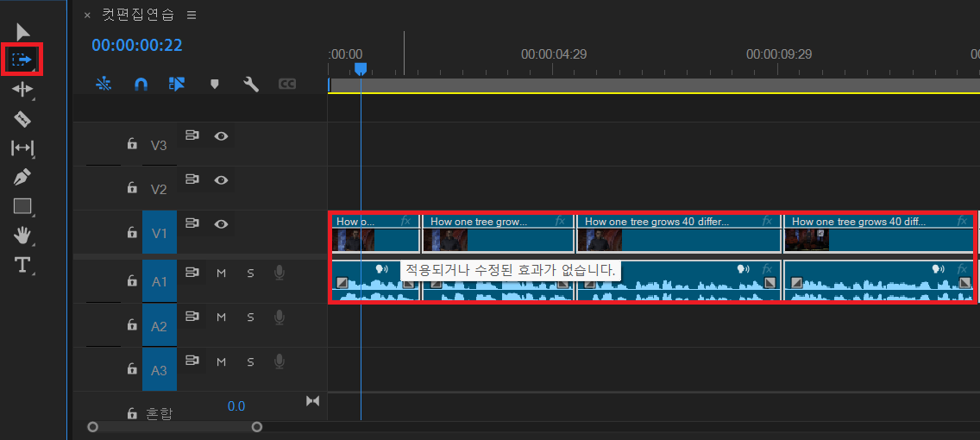
Task: Toggle A2 track targeting label
Action: (160, 325)
